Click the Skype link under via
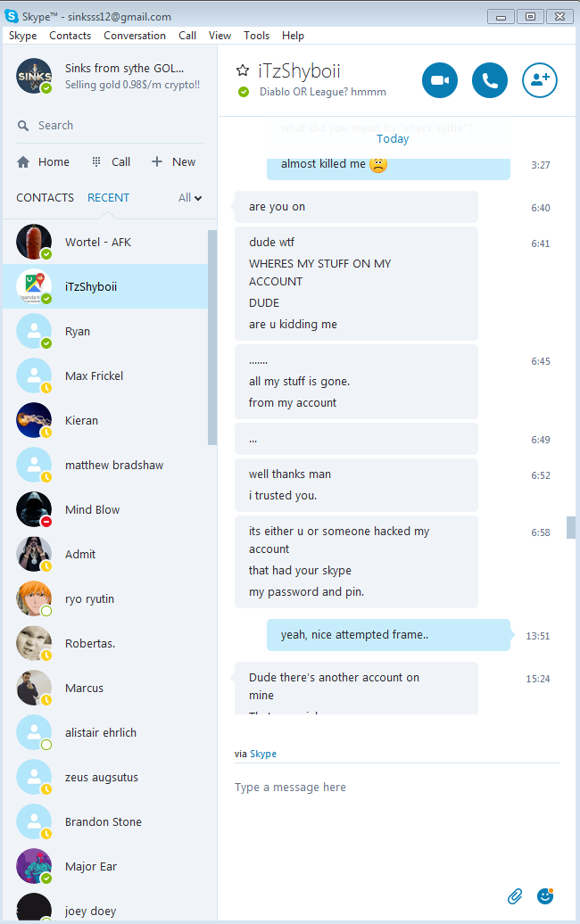 tap(263, 754)
